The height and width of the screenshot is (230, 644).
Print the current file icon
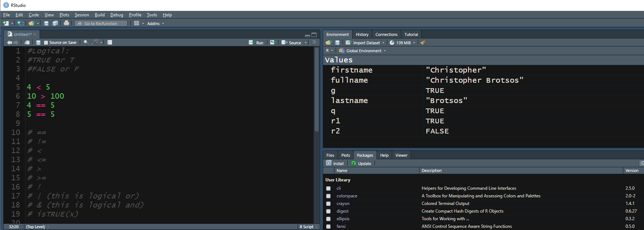tap(67, 23)
